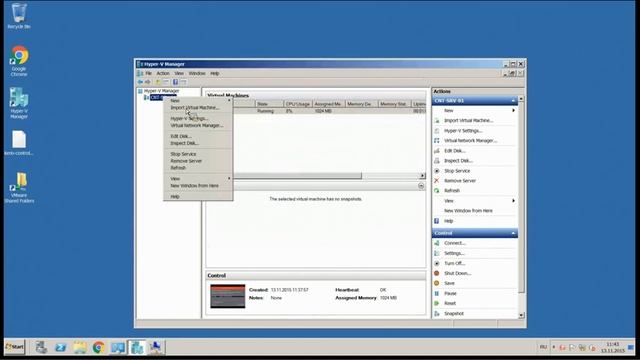The image size is (640, 360).
Task: Click the Edit Disk icon in Actions pane
Action: [x=437, y=151]
